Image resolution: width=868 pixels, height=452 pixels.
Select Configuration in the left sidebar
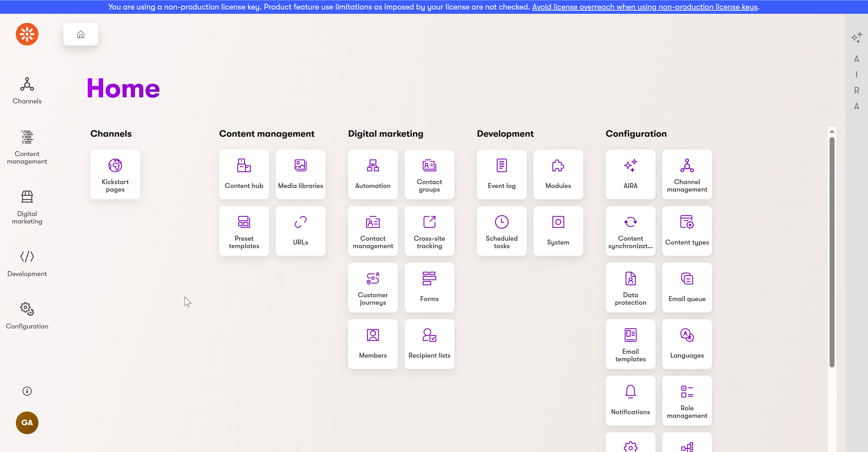(x=27, y=316)
